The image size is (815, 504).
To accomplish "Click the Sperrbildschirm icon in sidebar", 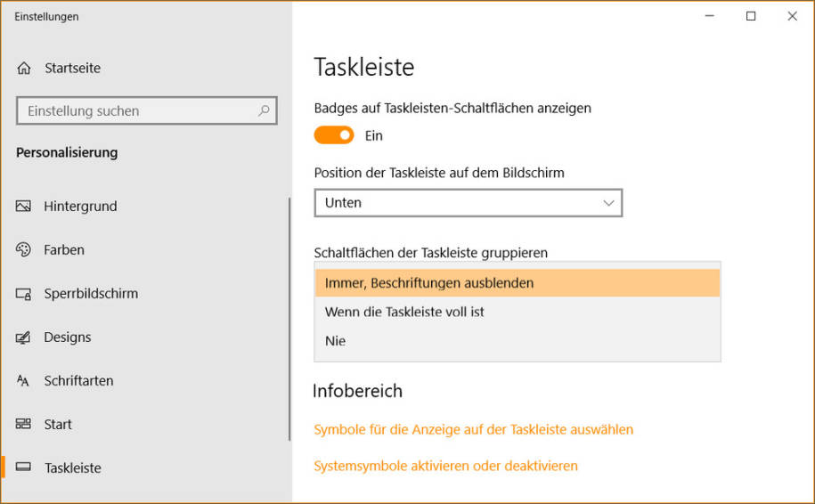I will click(x=24, y=294).
